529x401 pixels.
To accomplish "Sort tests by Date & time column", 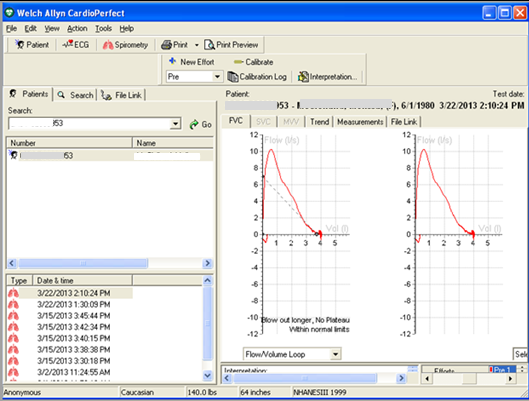I will [x=82, y=280].
